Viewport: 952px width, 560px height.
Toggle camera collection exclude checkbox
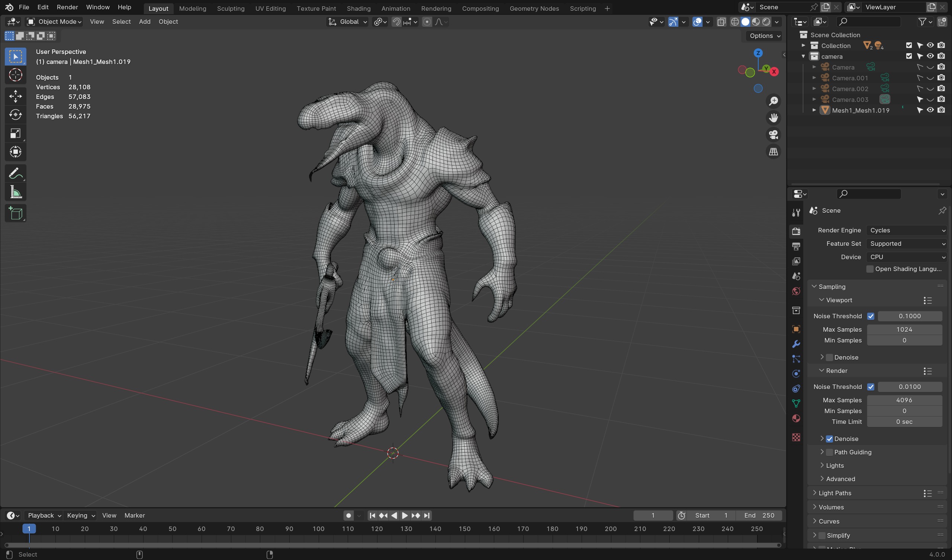pos(909,56)
